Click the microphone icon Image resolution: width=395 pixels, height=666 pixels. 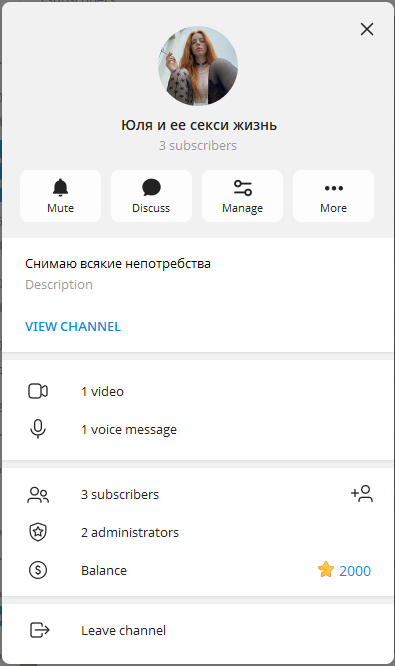coord(38,429)
